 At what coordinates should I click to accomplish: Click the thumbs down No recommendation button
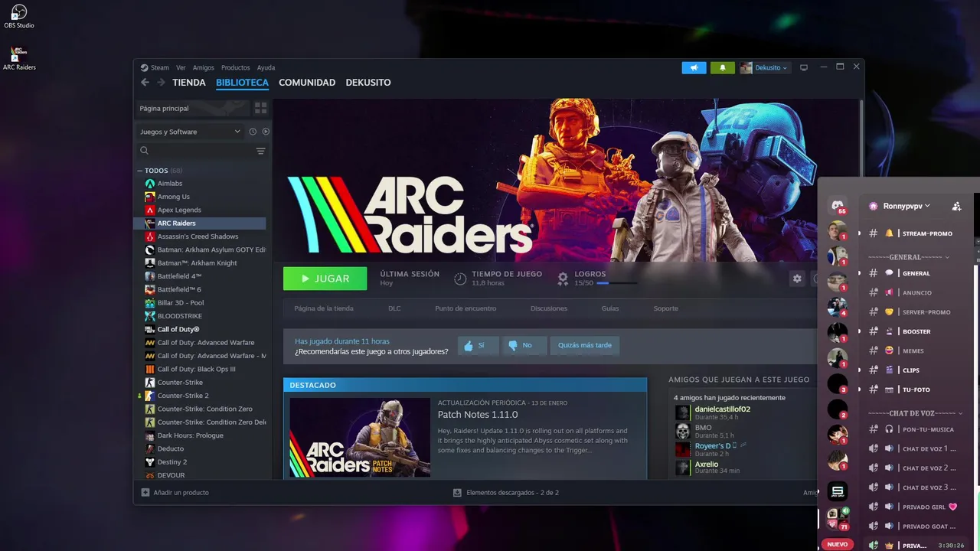coord(524,346)
